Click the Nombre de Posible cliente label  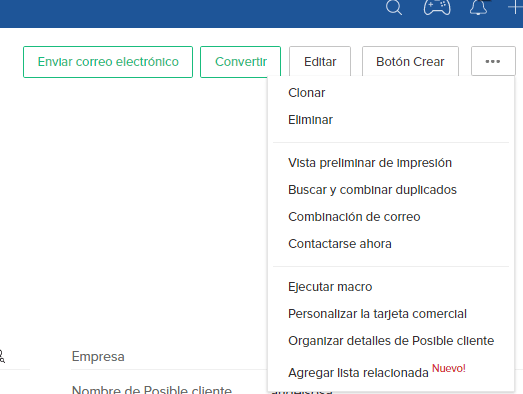pos(152,390)
